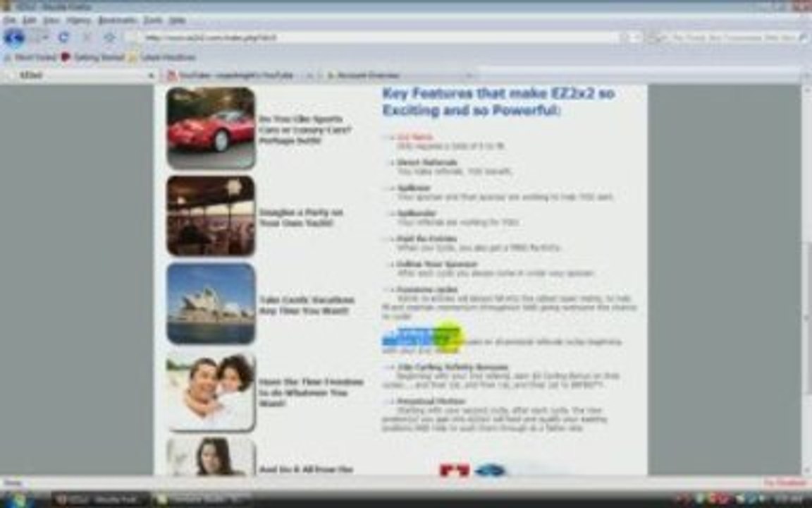
Task: Select the 'Follow Your Sponsor' feature heading
Action: (x=436, y=264)
